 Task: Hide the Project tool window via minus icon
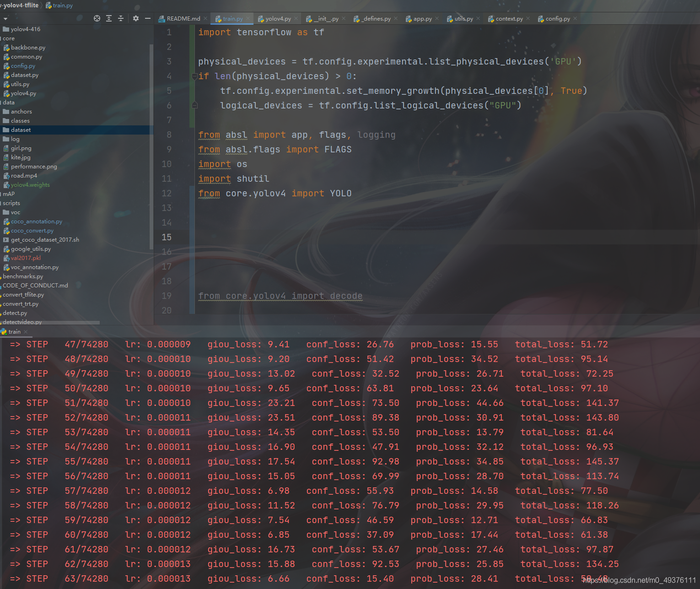pos(147,18)
